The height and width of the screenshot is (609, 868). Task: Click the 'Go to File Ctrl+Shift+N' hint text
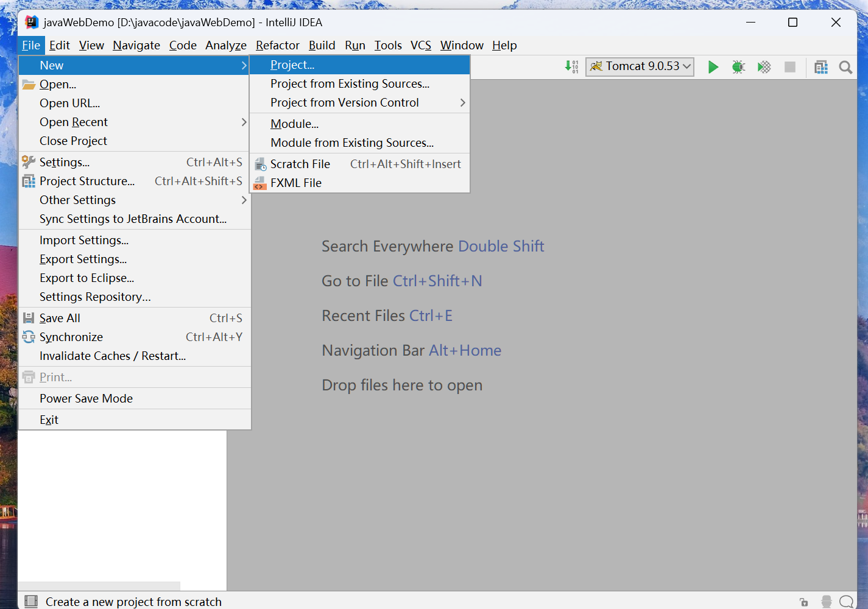pyautogui.click(x=402, y=281)
